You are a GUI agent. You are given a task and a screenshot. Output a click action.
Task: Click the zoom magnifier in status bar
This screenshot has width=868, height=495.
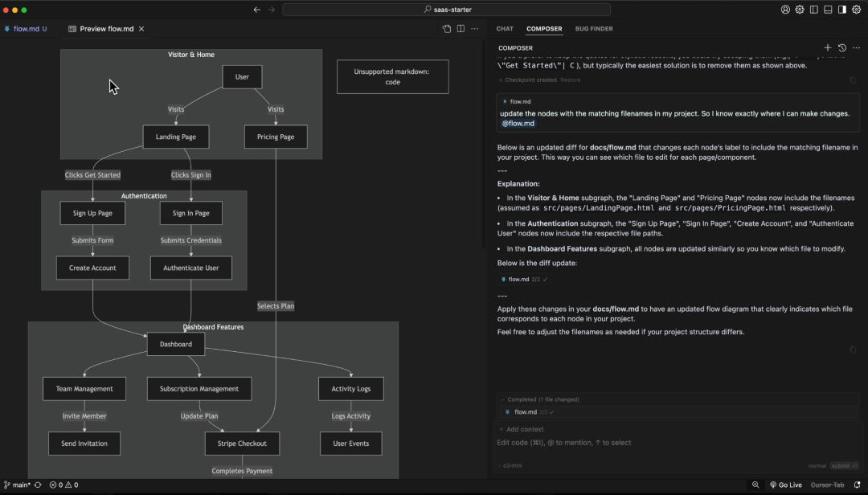(x=755, y=485)
